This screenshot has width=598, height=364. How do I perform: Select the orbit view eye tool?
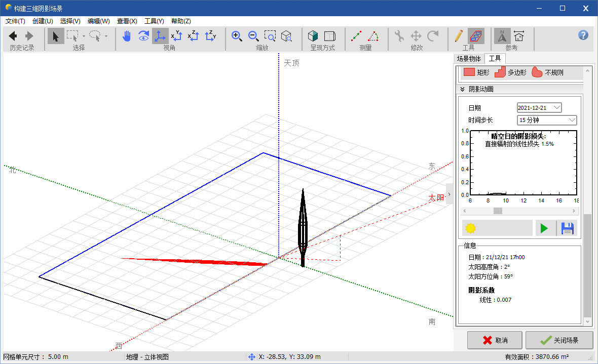tap(143, 36)
